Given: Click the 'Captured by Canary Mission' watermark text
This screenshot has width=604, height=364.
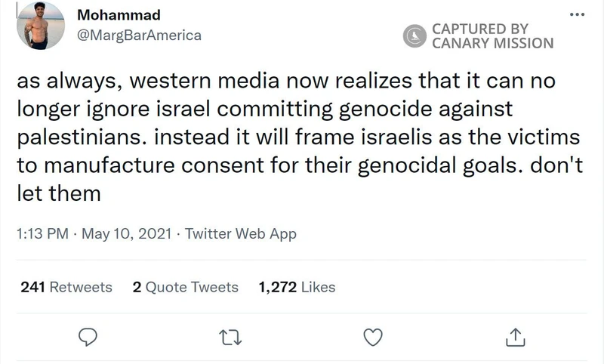Looking at the screenshot, I should click(492, 35).
